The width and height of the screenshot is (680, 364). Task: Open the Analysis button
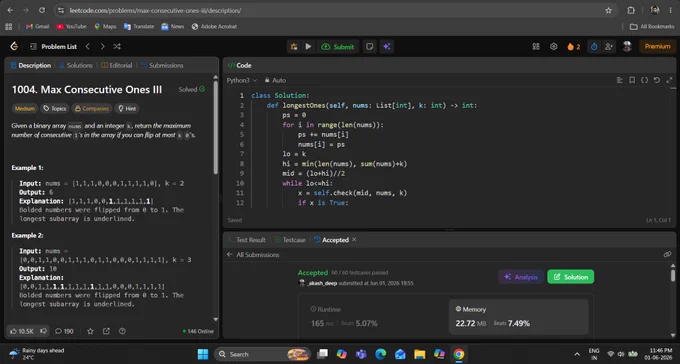coord(521,277)
